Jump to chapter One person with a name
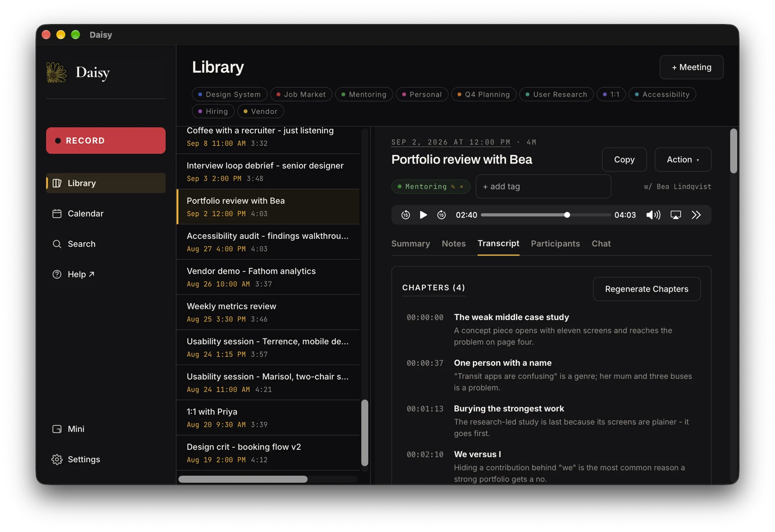775x532 pixels. (551, 375)
